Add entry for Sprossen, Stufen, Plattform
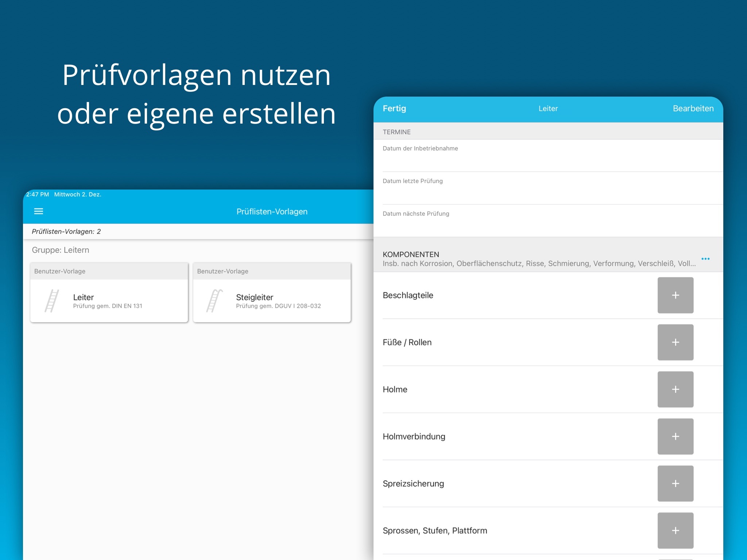Screen dimensions: 747x560 pyautogui.click(x=676, y=530)
